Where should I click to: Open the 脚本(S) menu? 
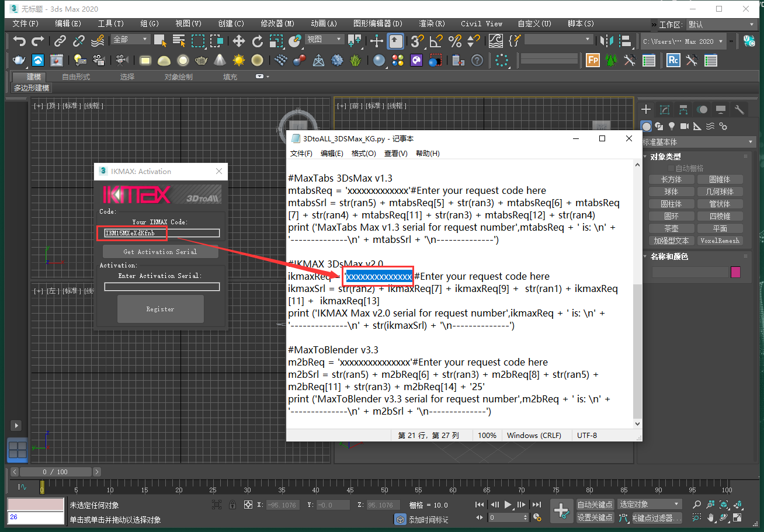click(581, 24)
